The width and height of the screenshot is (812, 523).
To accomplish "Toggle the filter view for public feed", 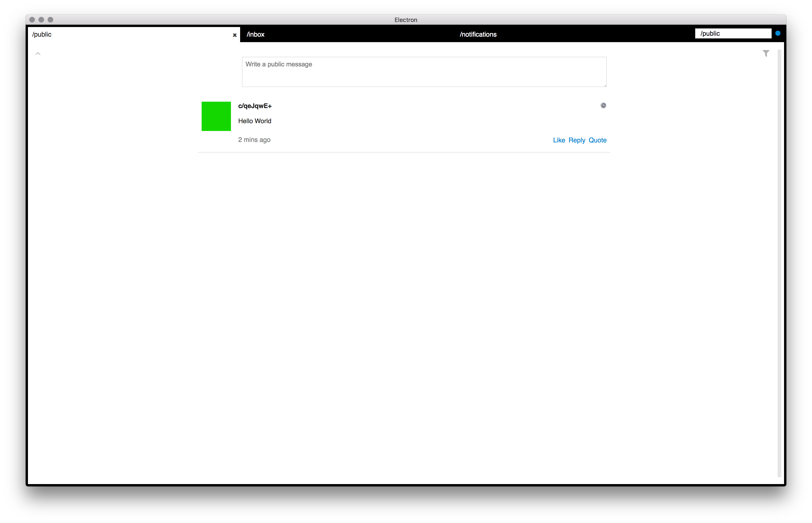I will (x=765, y=54).
